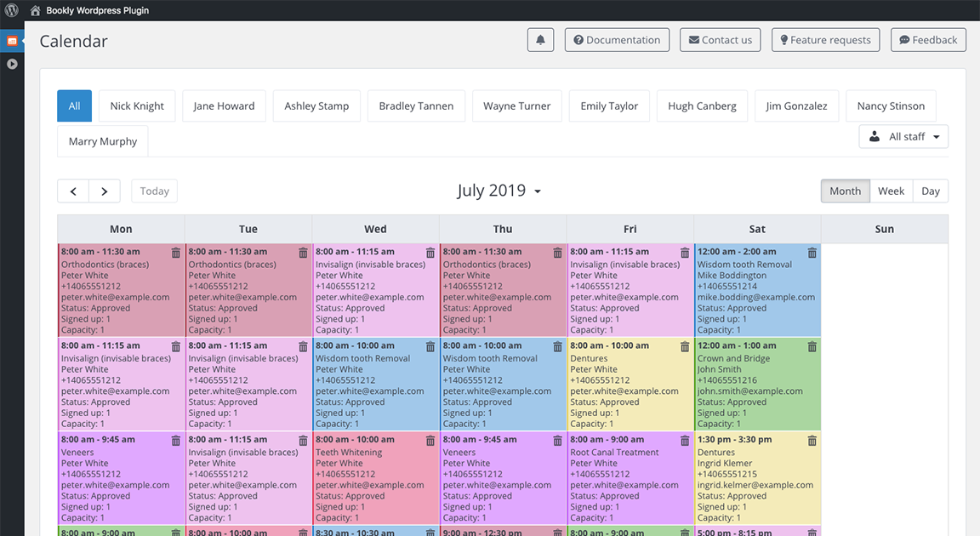Open notifications bell button
The height and width of the screenshot is (536, 980).
[x=541, y=40]
